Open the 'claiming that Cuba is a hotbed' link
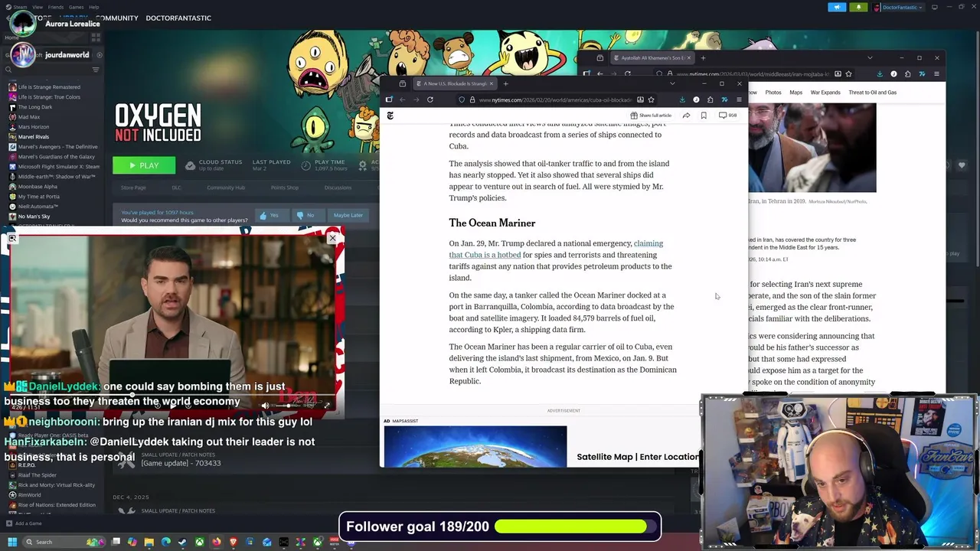980x551 pixels. [x=556, y=249]
